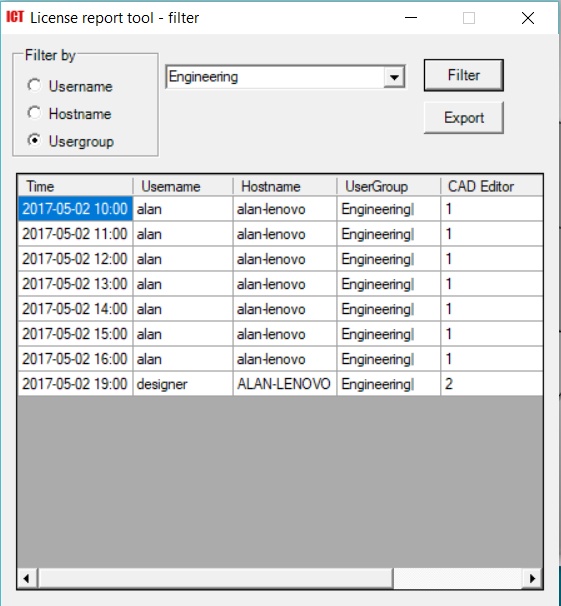Viewport: 561px width, 606px height.
Task: Select the 2017-05-02 11:00 time cell
Action: pos(75,234)
